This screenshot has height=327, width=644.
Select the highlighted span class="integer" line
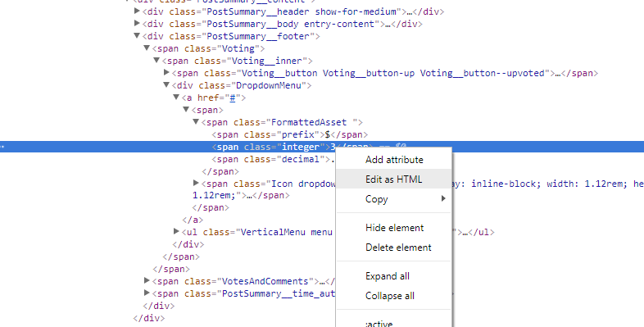pos(322,147)
